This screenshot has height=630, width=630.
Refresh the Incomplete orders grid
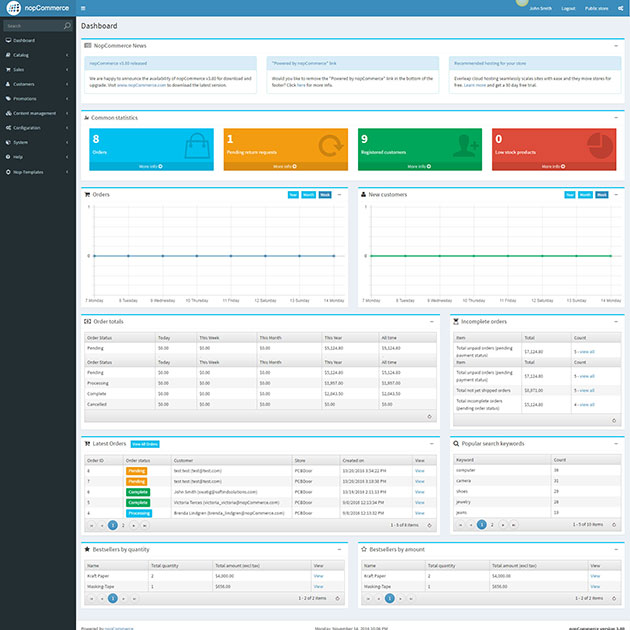[x=614, y=420]
